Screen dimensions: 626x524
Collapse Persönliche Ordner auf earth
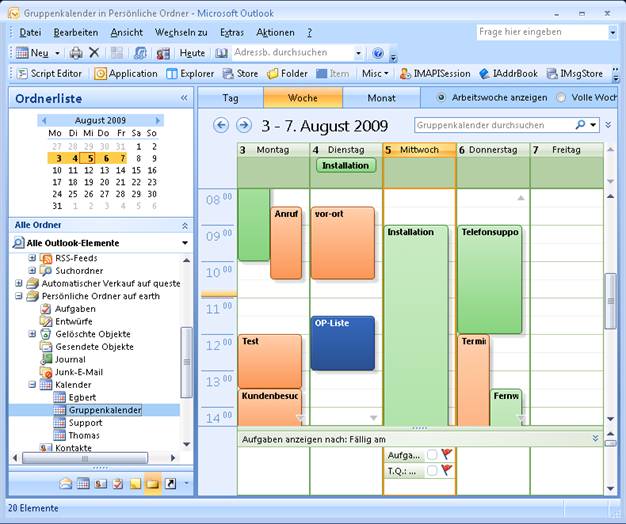(19, 296)
